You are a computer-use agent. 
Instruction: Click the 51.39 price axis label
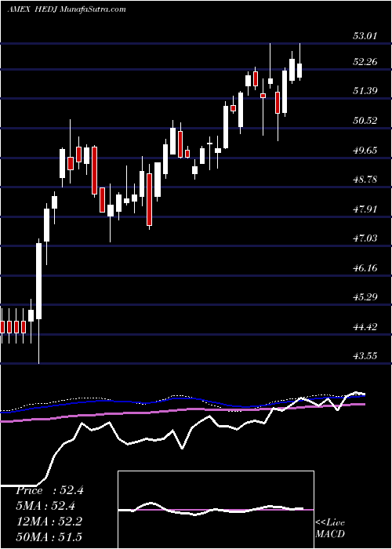pos(365,91)
